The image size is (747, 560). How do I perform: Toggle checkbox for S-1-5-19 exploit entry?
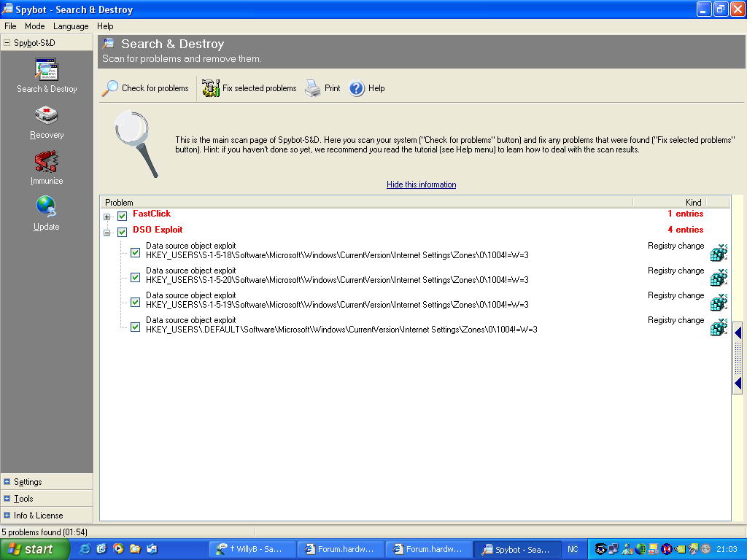coord(135,302)
